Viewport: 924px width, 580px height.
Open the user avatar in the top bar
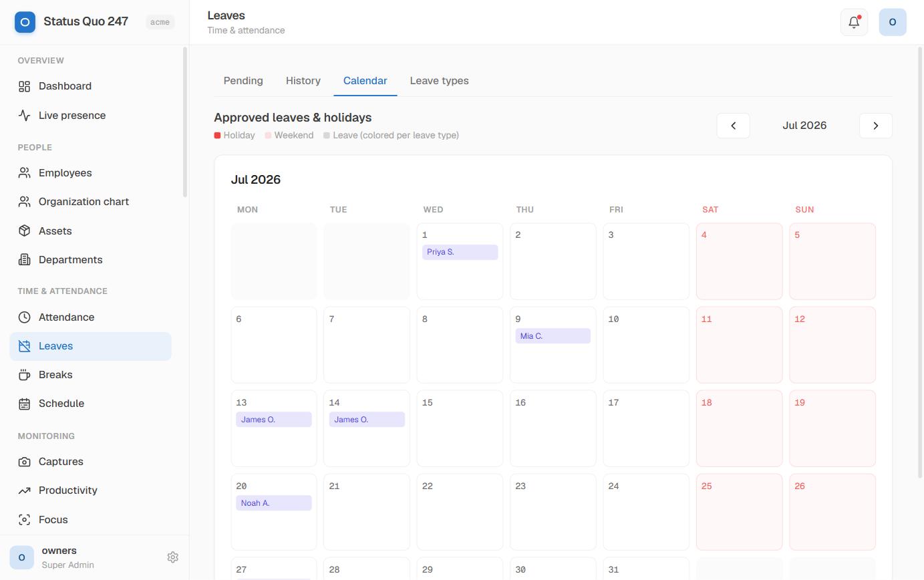893,22
